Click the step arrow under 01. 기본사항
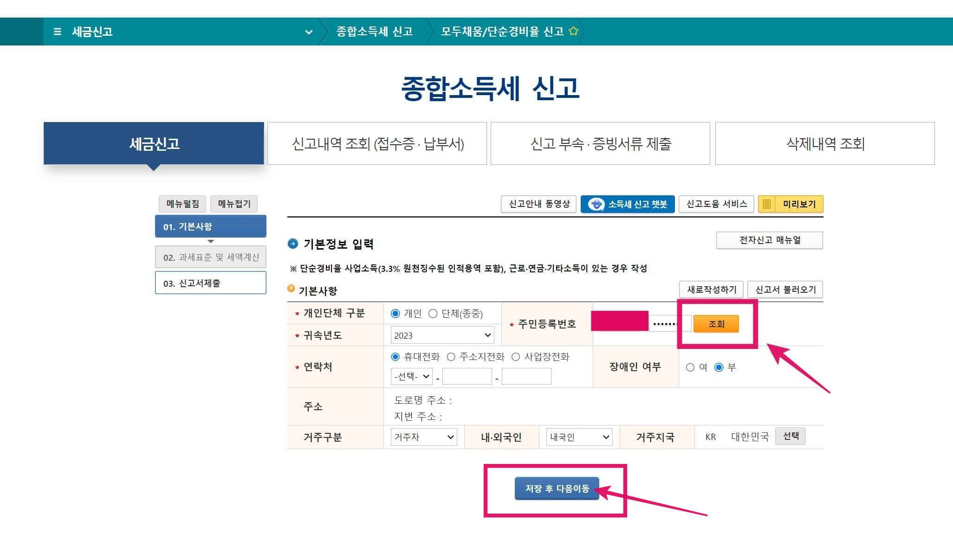The image size is (953, 560). click(x=210, y=241)
